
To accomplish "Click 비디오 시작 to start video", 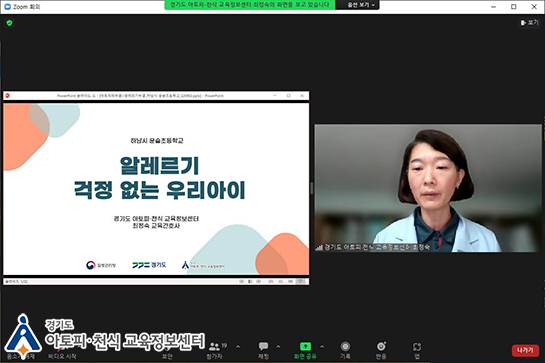I will point(62,356).
